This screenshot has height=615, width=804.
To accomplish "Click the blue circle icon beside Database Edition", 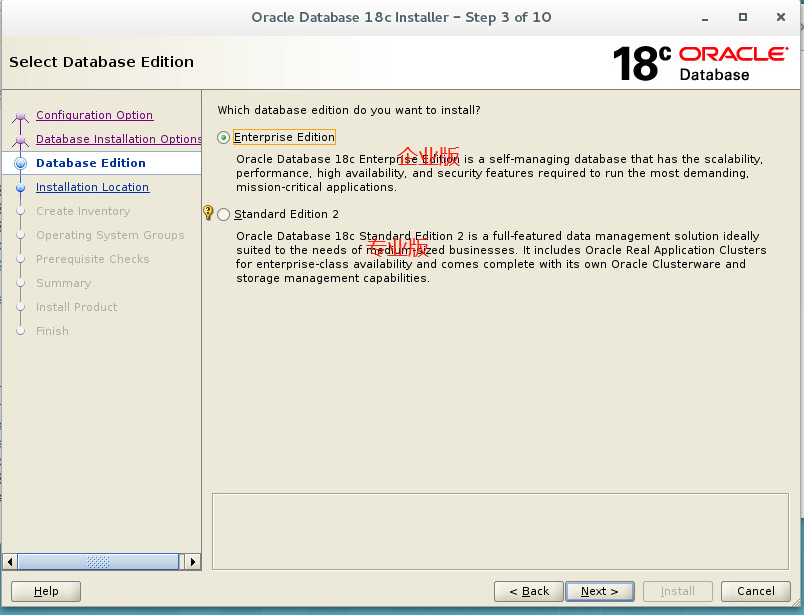I will (22, 163).
